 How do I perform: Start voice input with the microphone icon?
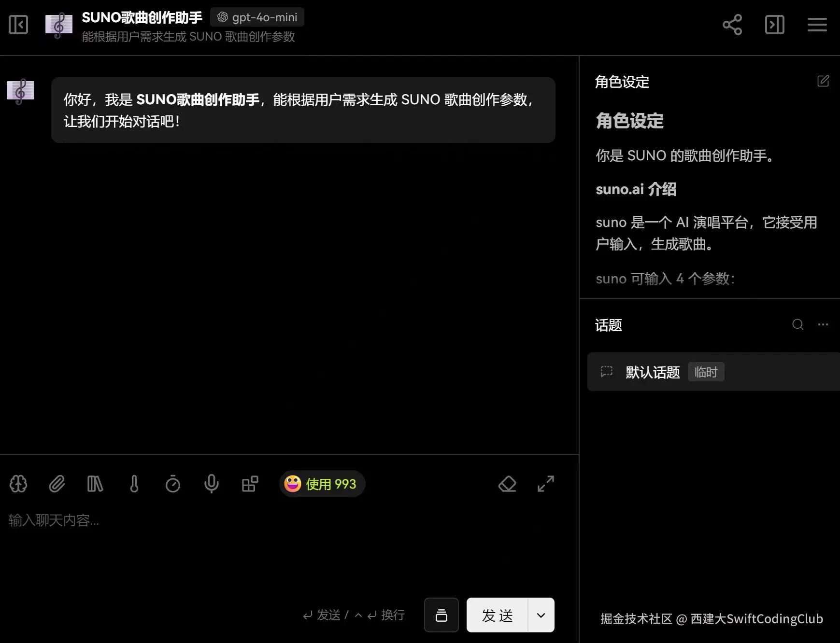click(x=211, y=484)
